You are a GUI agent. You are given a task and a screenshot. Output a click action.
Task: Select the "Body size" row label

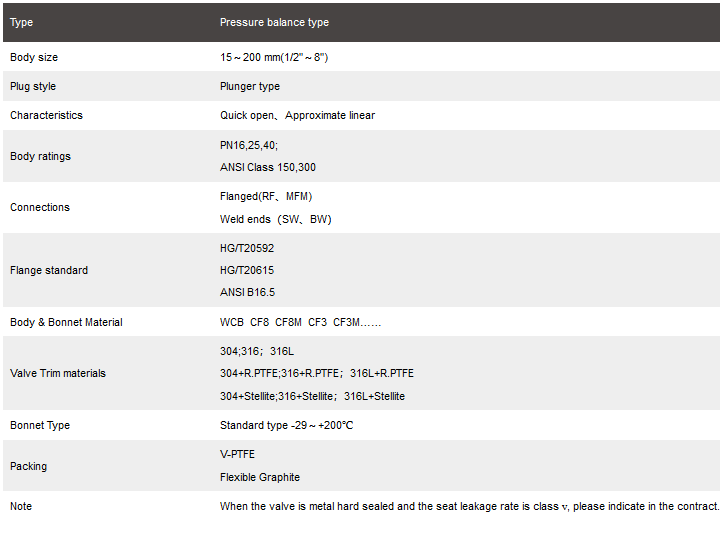pyautogui.click(x=34, y=57)
